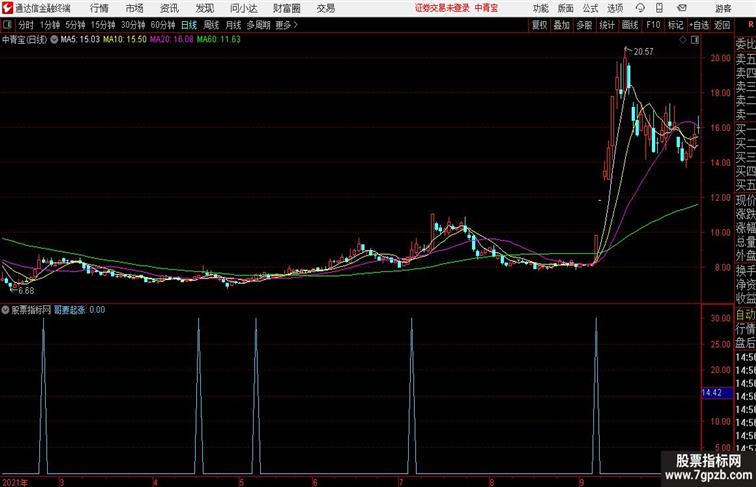Click 证券交易未登录 login status text
Viewport: 756px width, 487px height.
[442, 8]
